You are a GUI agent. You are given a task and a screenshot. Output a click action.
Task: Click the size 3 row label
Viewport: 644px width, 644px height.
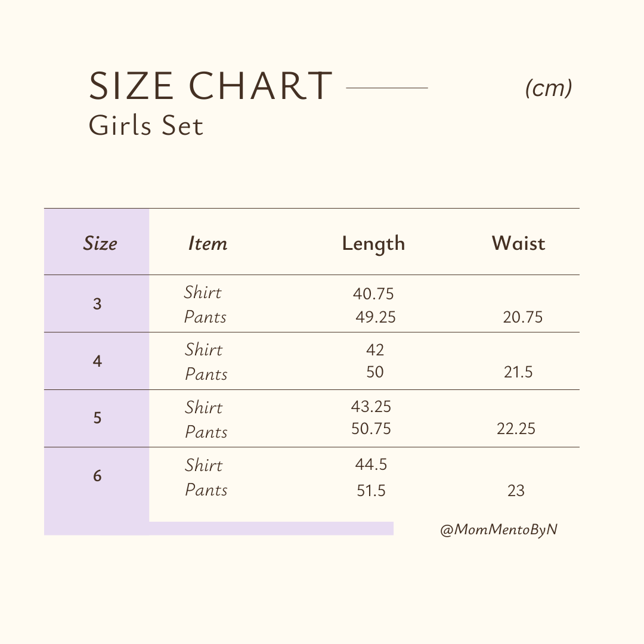click(97, 304)
